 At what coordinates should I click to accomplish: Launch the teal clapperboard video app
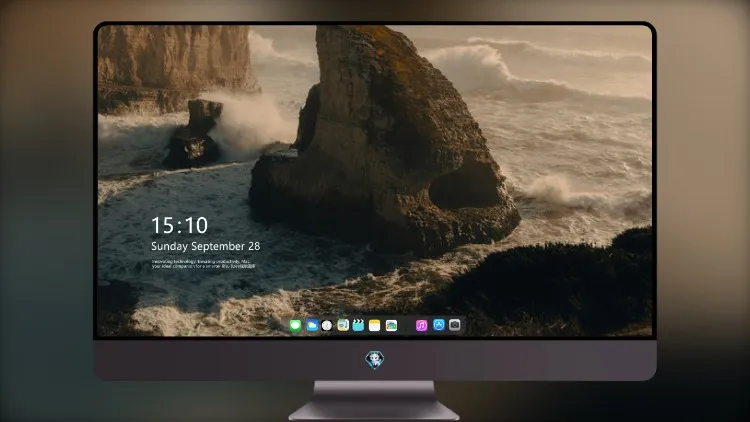tap(358, 325)
